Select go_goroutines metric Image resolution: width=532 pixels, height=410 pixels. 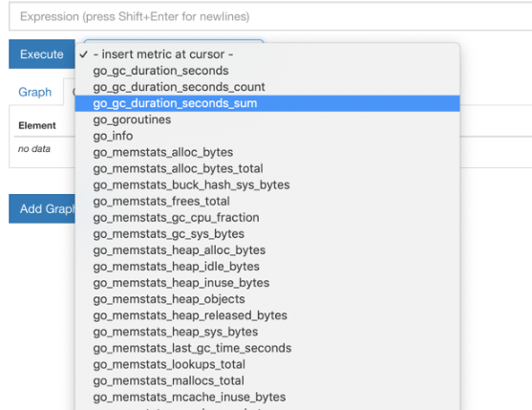click(x=267, y=119)
